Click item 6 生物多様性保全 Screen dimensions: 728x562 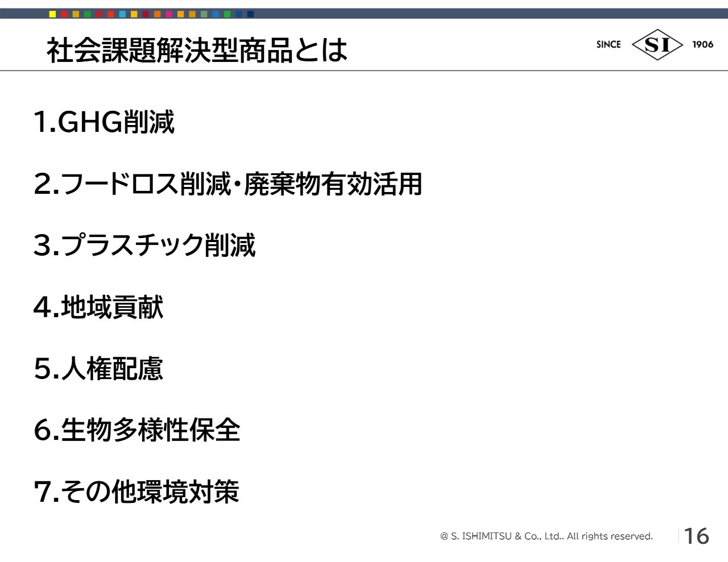pos(136,430)
